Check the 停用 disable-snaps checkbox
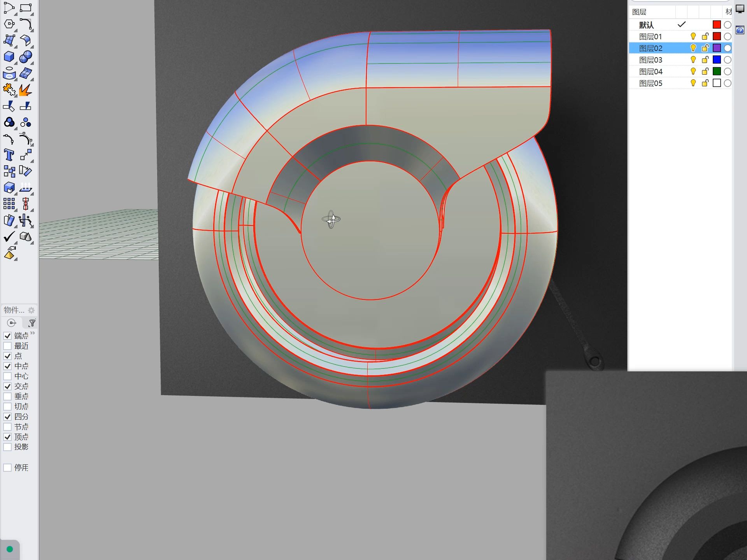Screen dimensions: 747x560 7,467
